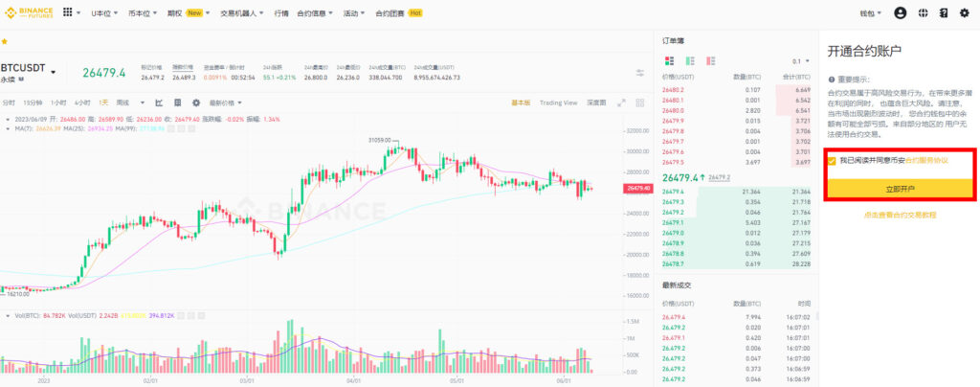Click the 16:07:02 trade row
Image resolution: width=980 pixels, height=387 pixels.
pos(736,317)
